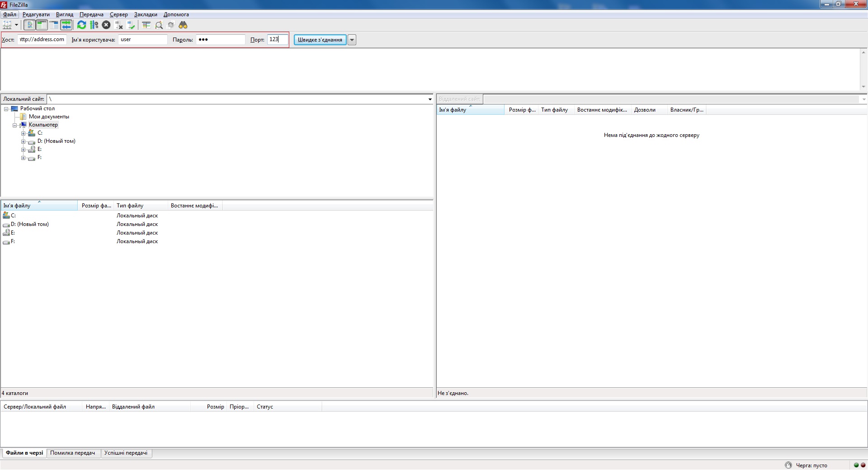The width and height of the screenshot is (868, 470).
Task: Open directory comparison icon
Action: (x=159, y=25)
